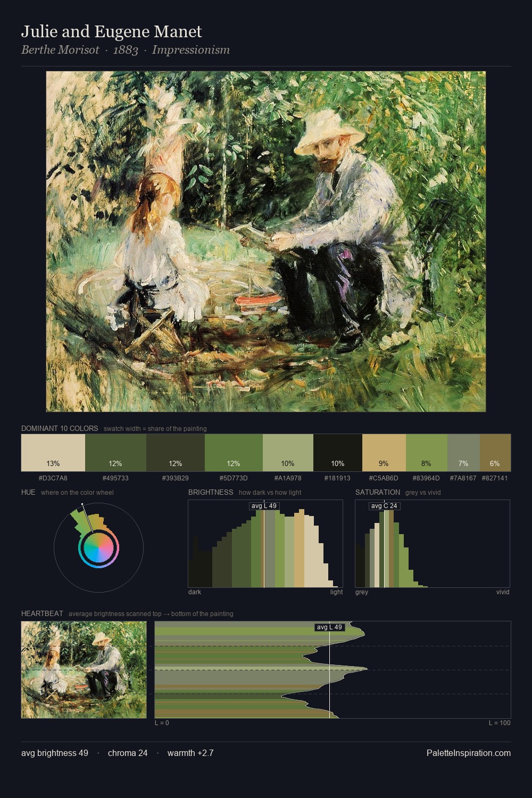Open the PaletteInspiration.com link
Viewport: 532px width, 798px height.
pyautogui.click(x=469, y=753)
